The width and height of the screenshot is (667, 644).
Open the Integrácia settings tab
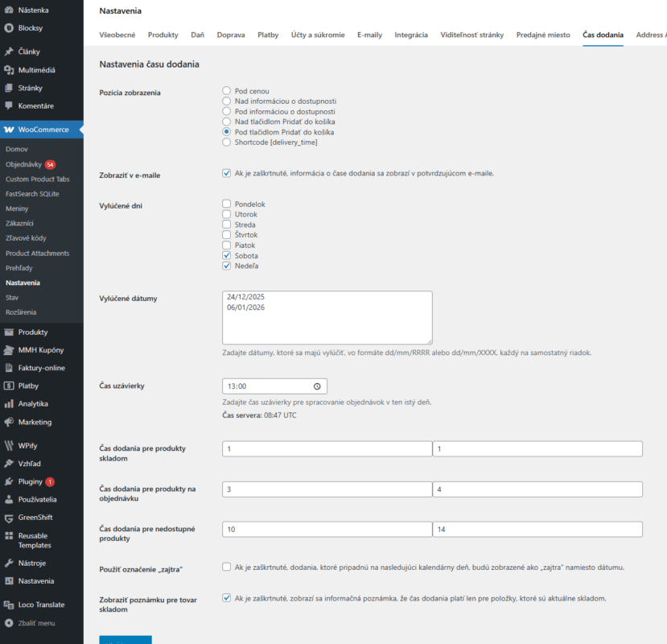[411, 35]
